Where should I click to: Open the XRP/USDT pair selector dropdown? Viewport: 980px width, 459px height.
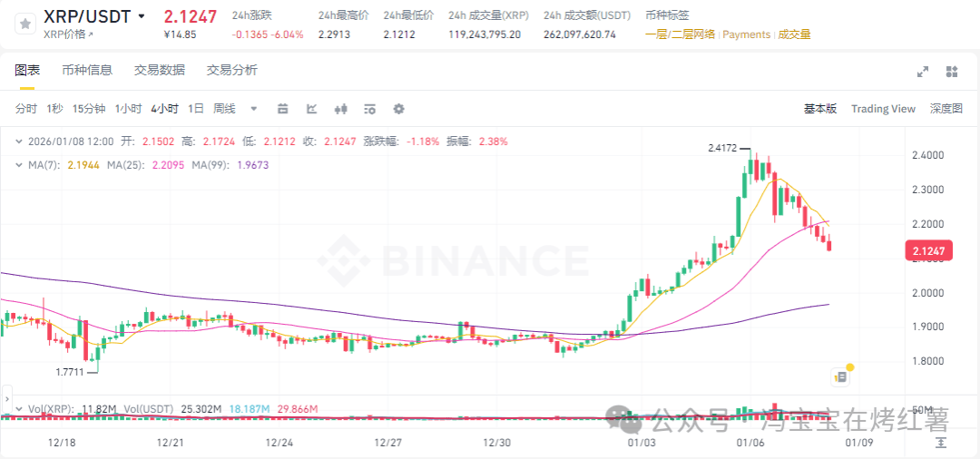tap(142, 16)
